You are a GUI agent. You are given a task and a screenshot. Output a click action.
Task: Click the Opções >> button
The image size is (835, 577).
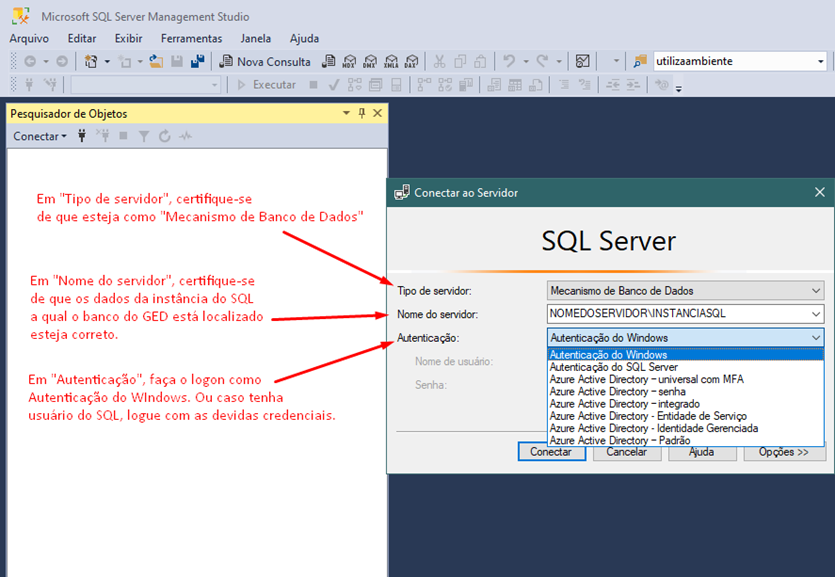point(784,453)
